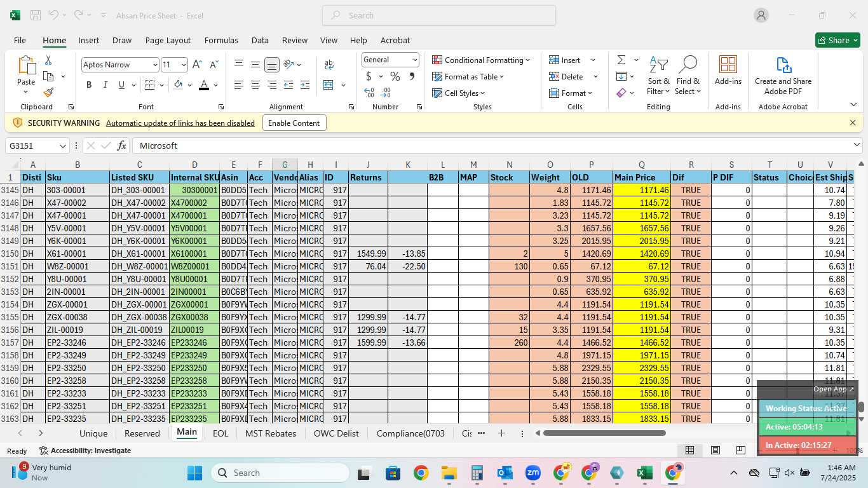Screen dimensions: 868x488
Task: Click the Clear eraser icon
Action: tap(621, 93)
